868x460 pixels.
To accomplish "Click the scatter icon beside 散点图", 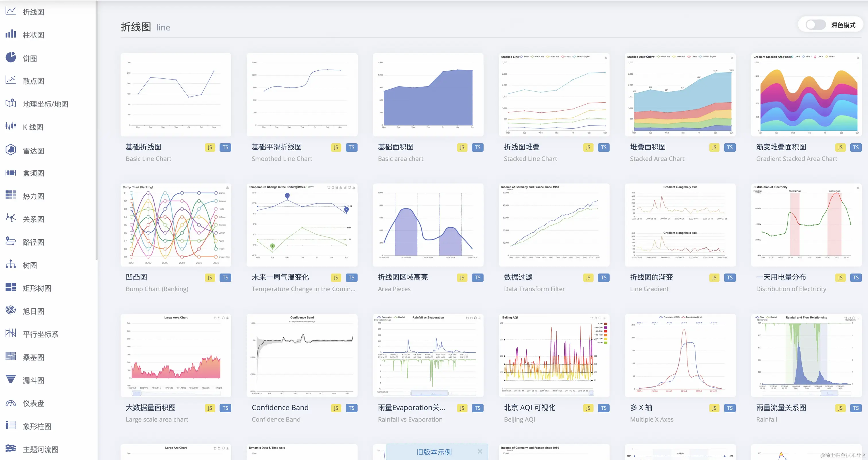I will click(11, 80).
